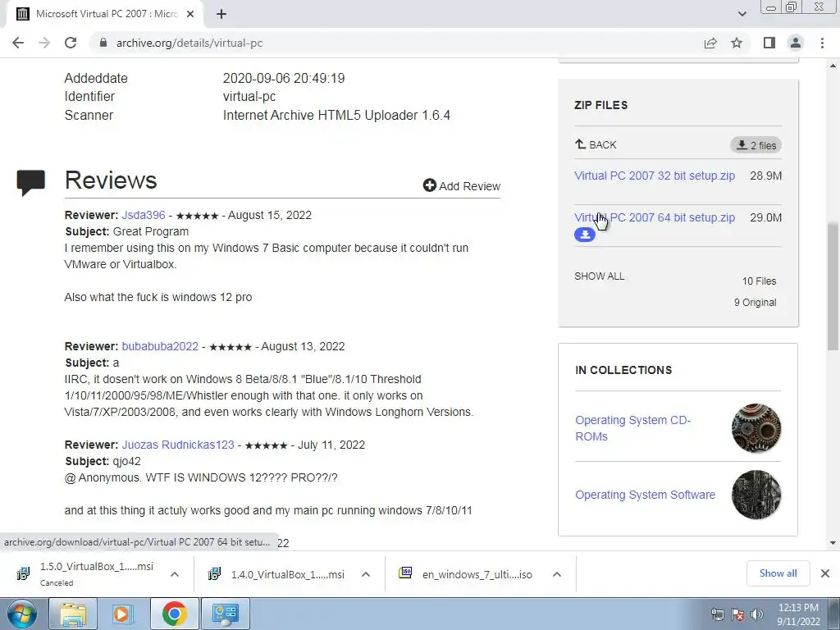The height and width of the screenshot is (630, 840).
Task: Open reviewer Juozas Rudnickas123 profile link
Action: tap(178, 445)
